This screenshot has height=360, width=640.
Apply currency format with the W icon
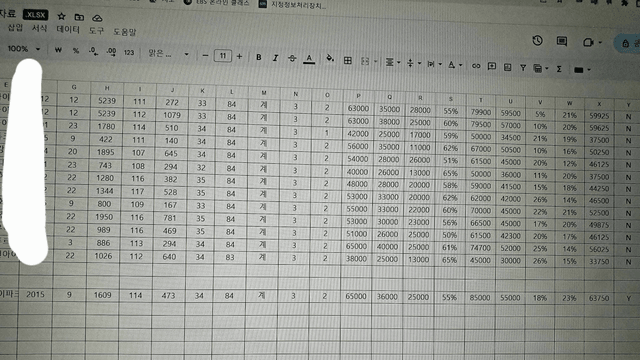pos(58,50)
